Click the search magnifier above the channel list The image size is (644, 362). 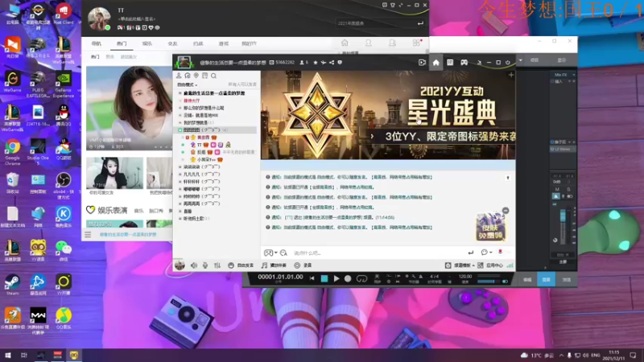213,76
